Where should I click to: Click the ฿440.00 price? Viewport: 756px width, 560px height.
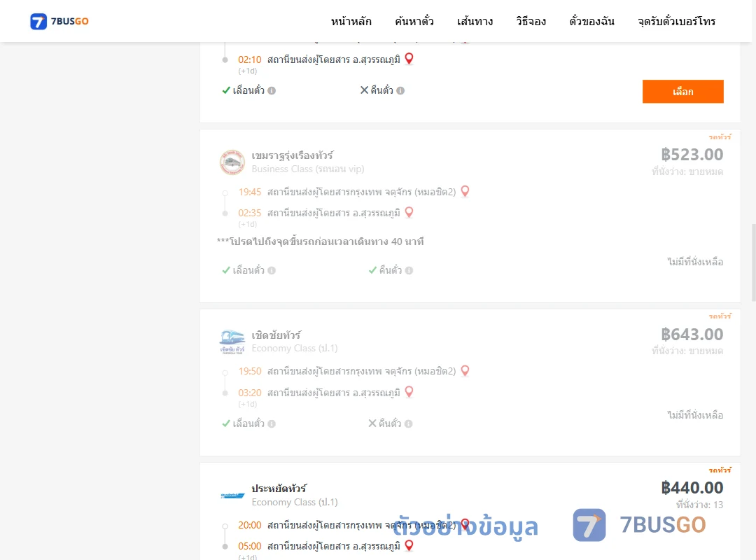tap(692, 488)
